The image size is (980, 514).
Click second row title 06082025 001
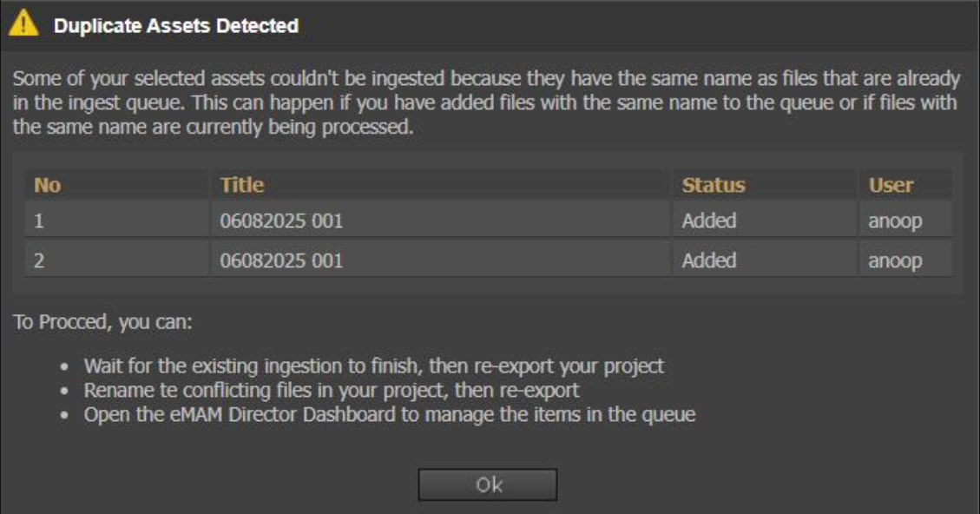tap(281, 260)
